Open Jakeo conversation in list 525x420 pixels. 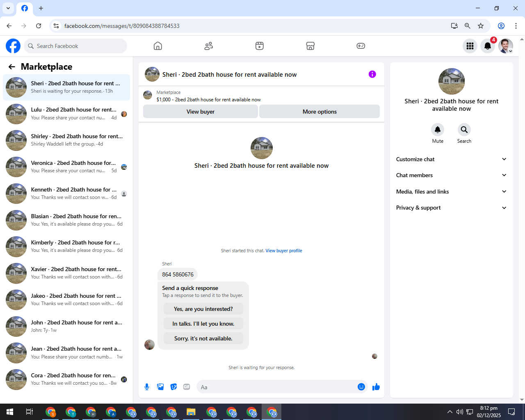click(66, 300)
